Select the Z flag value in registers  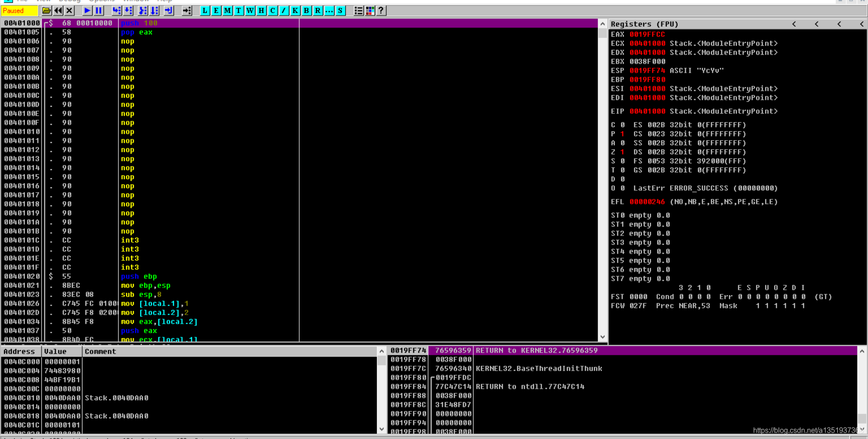tap(623, 152)
